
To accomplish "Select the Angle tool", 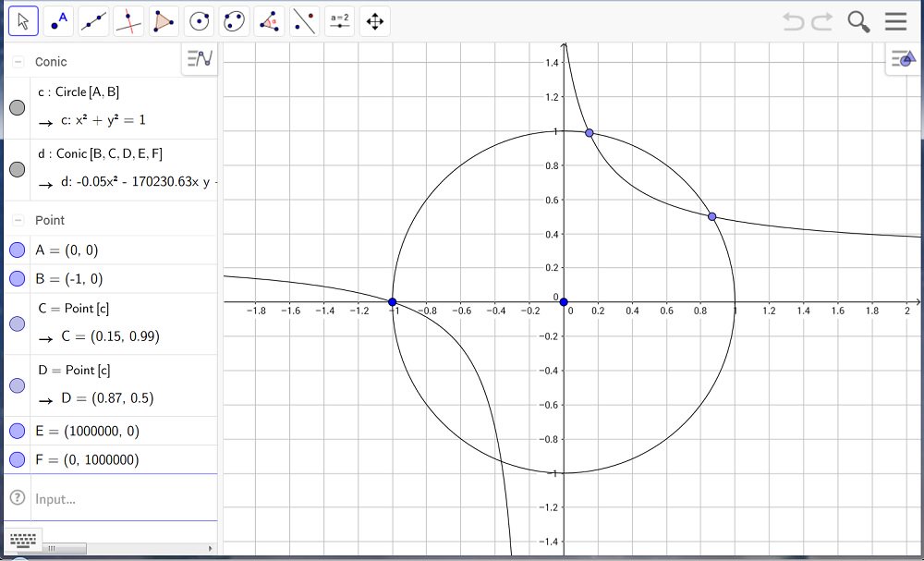I will 269,22.
